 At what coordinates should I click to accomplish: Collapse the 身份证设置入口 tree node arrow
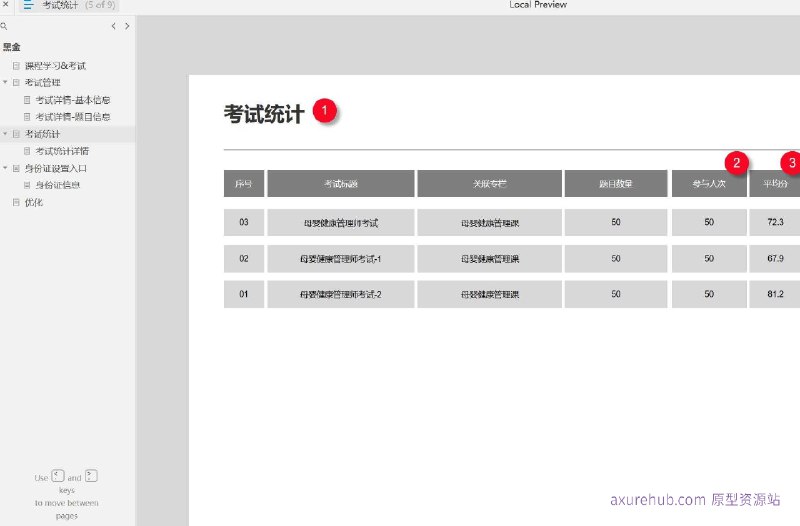5,168
